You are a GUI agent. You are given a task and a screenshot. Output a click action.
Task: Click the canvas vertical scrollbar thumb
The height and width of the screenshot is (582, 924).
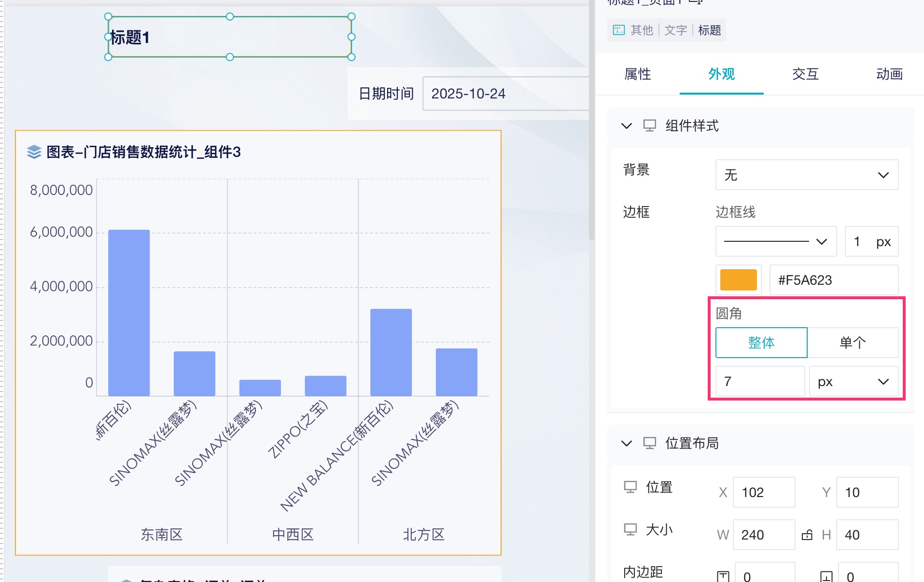(592, 121)
